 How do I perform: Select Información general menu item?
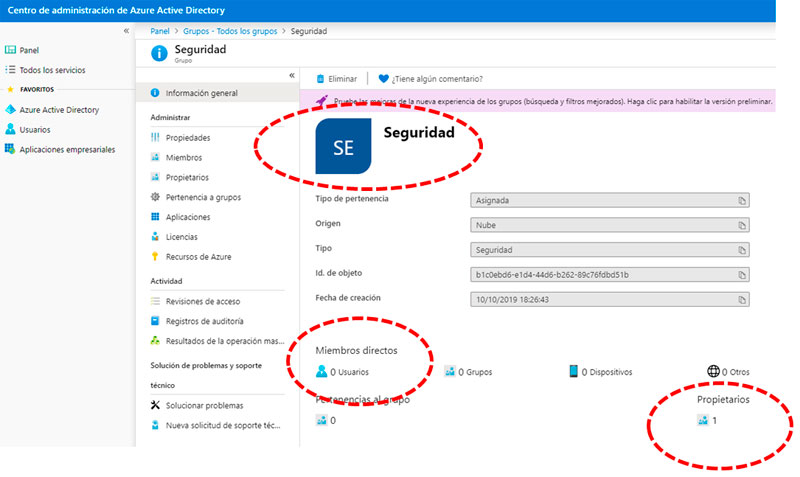pos(217,93)
